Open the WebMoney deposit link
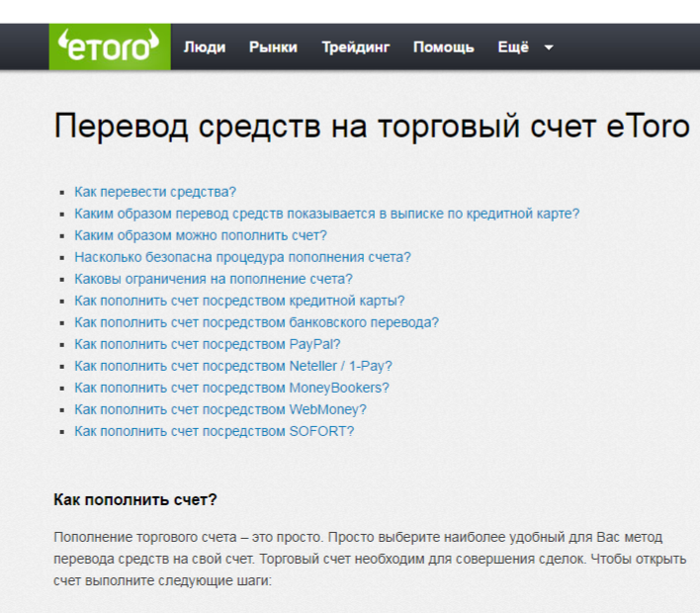This screenshot has height=613, width=700. click(x=220, y=409)
